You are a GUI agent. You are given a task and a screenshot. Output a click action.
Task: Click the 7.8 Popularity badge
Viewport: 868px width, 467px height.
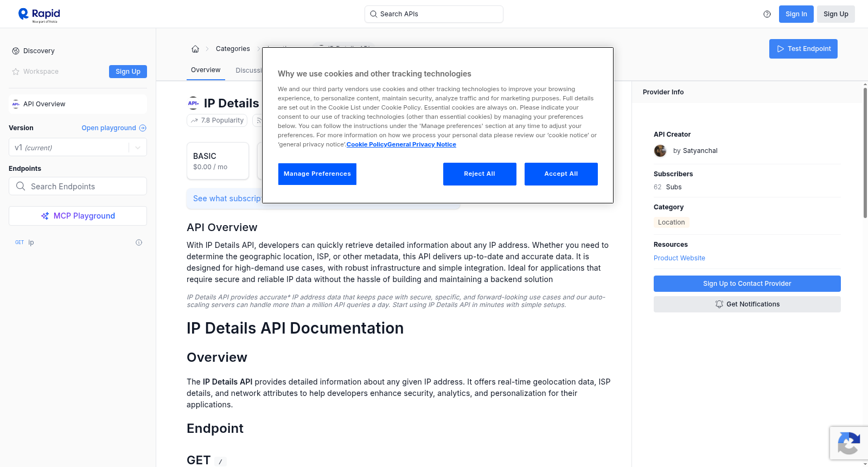click(x=217, y=120)
